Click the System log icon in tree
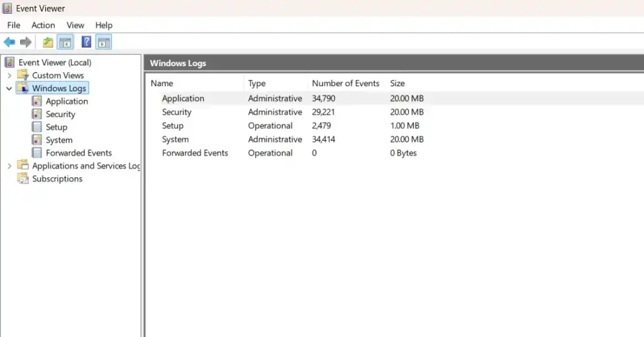644x337 pixels. pyautogui.click(x=36, y=140)
